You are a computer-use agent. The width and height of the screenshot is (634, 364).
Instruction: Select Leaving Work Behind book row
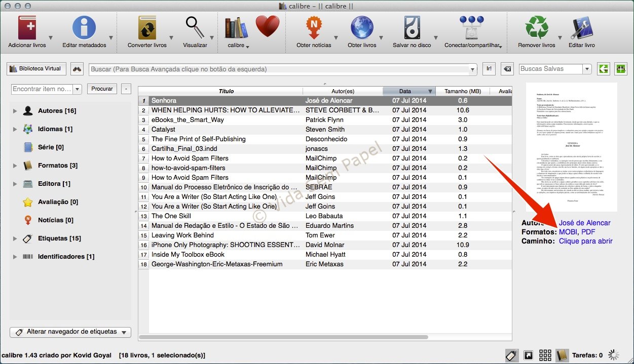pyautogui.click(x=325, y=235)
